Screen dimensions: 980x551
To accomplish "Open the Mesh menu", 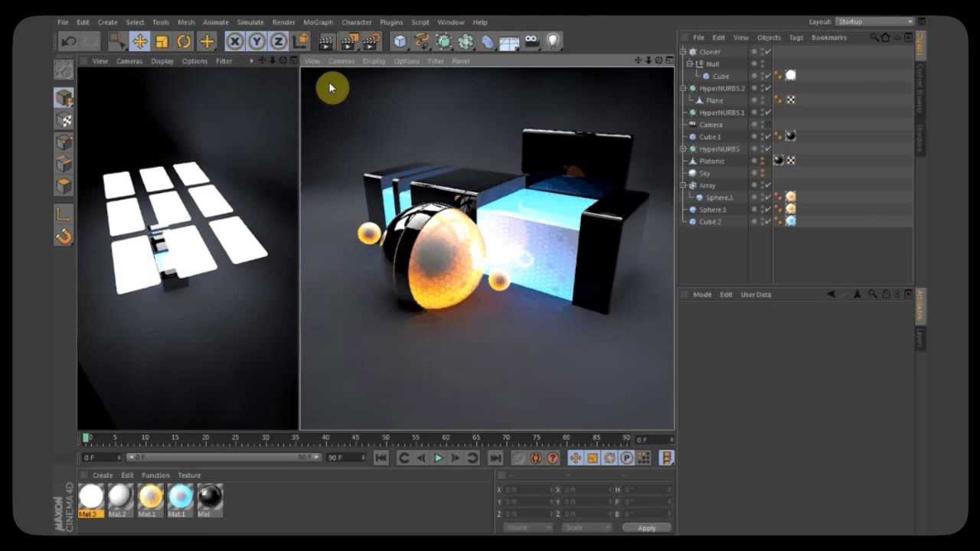I will 186,22.
